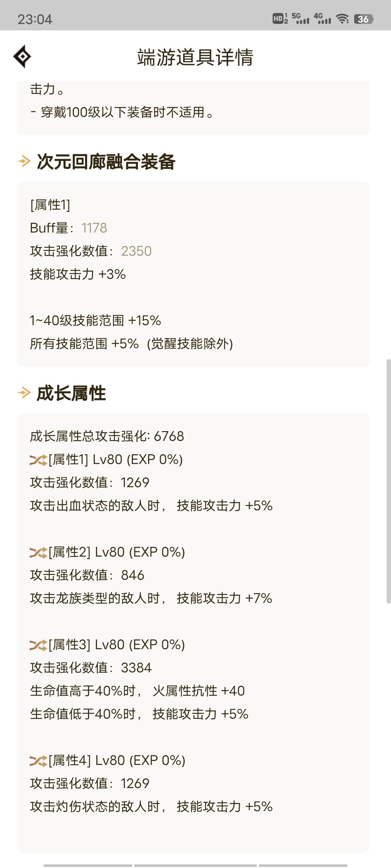Tap the Buff量 1178 value
Image resolution: width=391 pixels, height=868 pixels.
click(x=94, y=228)
